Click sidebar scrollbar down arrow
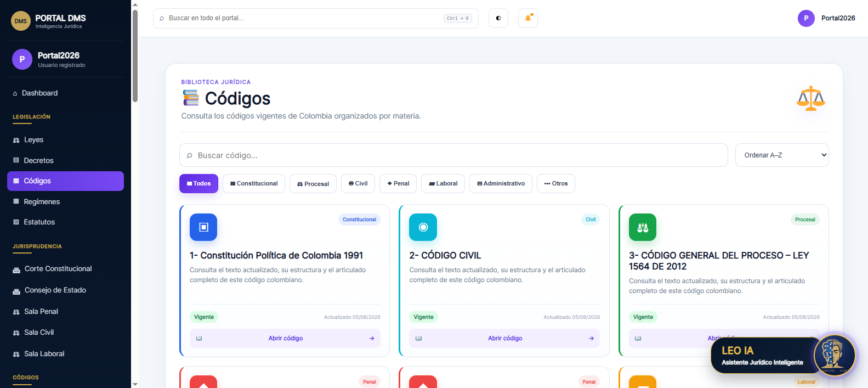868x388 pixels. pos(135,384)
